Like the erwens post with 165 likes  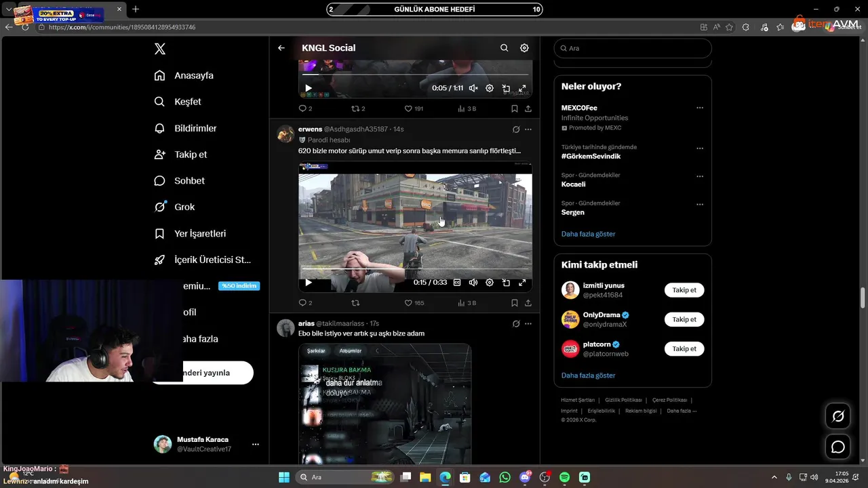point(414,303)
